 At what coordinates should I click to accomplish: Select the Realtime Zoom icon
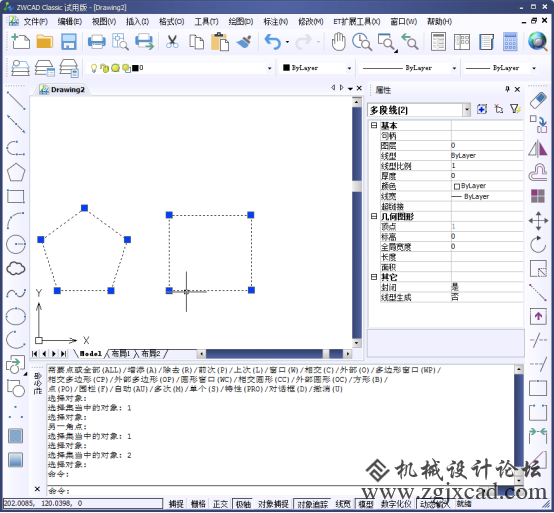point(362,41)
